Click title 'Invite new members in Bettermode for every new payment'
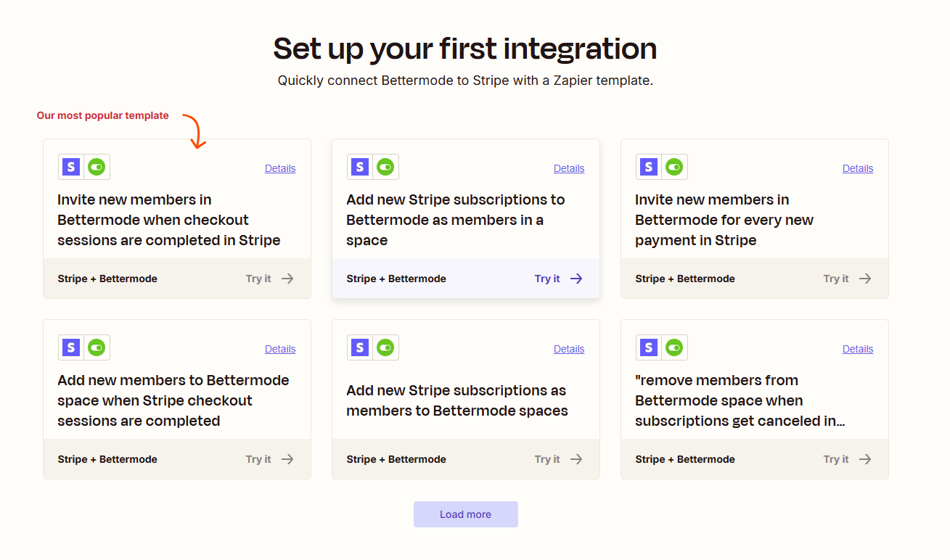The image size is (950, 560). 724,220
